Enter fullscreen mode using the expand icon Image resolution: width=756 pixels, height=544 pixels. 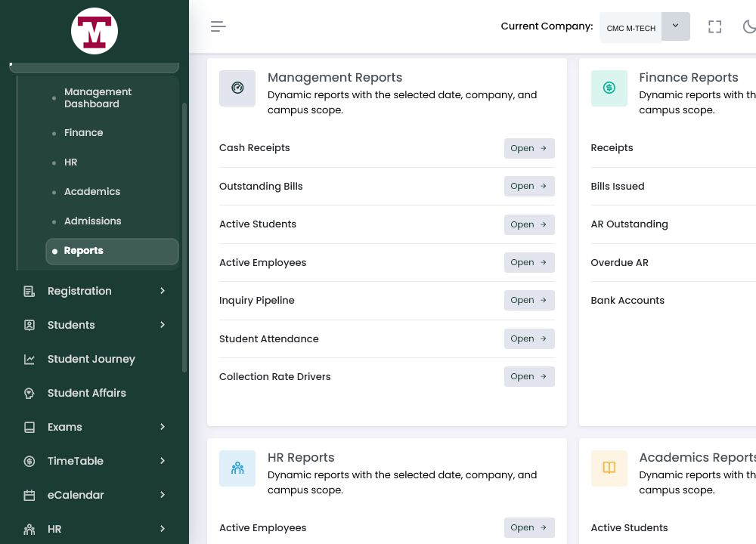714,26
